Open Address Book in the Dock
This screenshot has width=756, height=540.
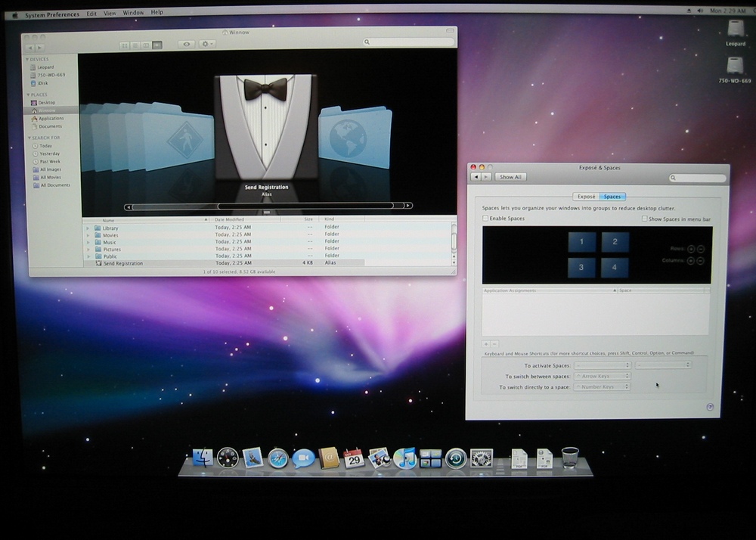tap(329, 458)
